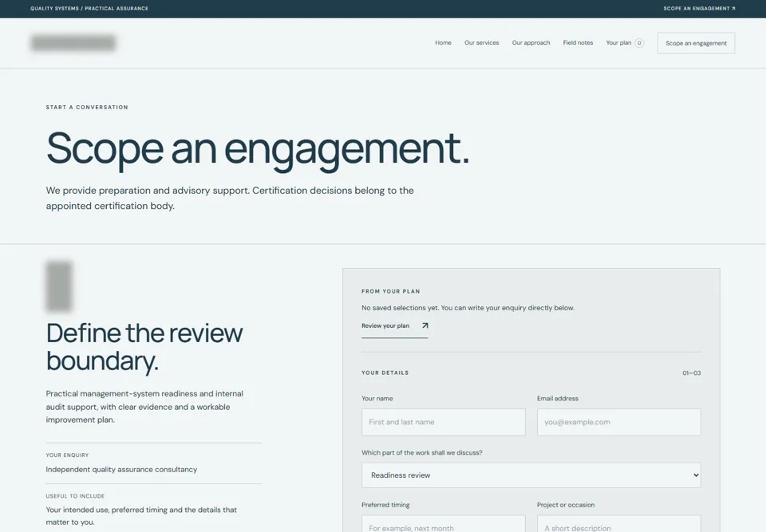Click the 'Define the review boundary.' heading
766x532 pixels.
tap(144, 347)
